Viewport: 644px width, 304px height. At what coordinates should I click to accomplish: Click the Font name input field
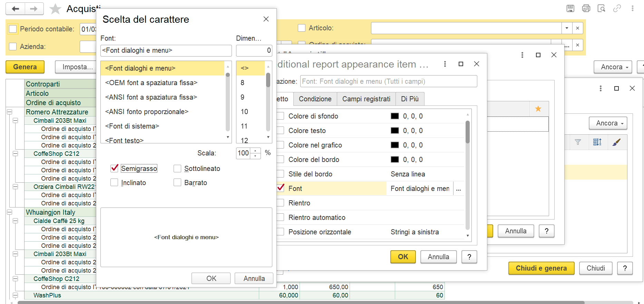click(166, 50)
